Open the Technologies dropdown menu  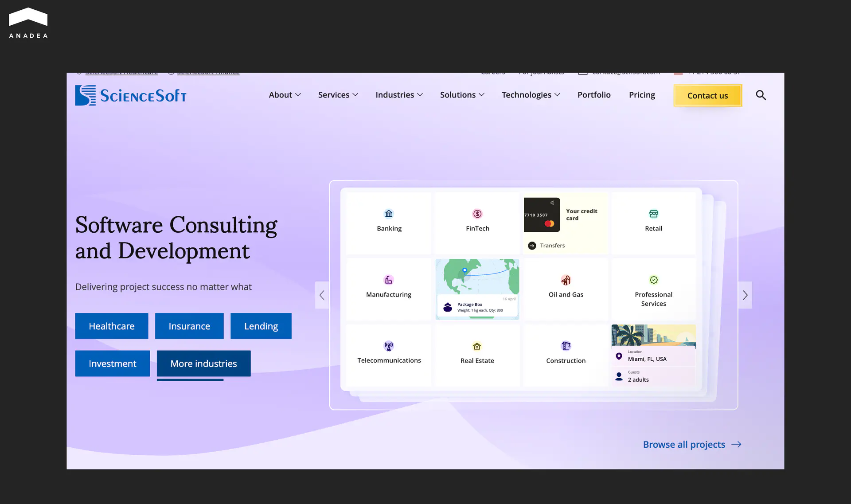point(531,95)
